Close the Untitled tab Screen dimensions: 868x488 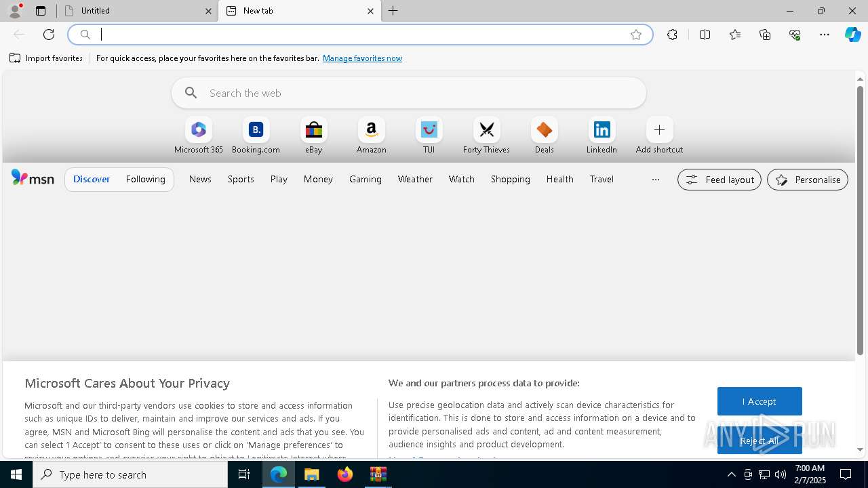pos(208,11)
